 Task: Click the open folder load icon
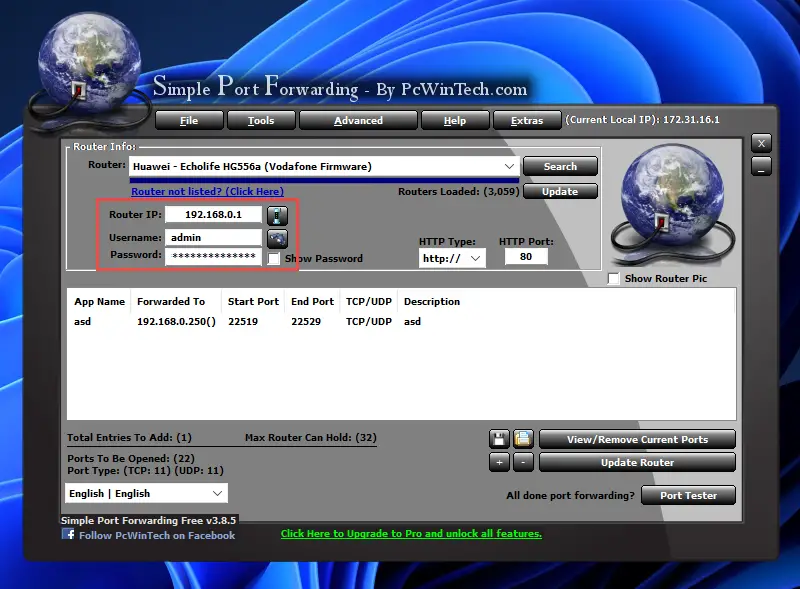tap(523, 438)
